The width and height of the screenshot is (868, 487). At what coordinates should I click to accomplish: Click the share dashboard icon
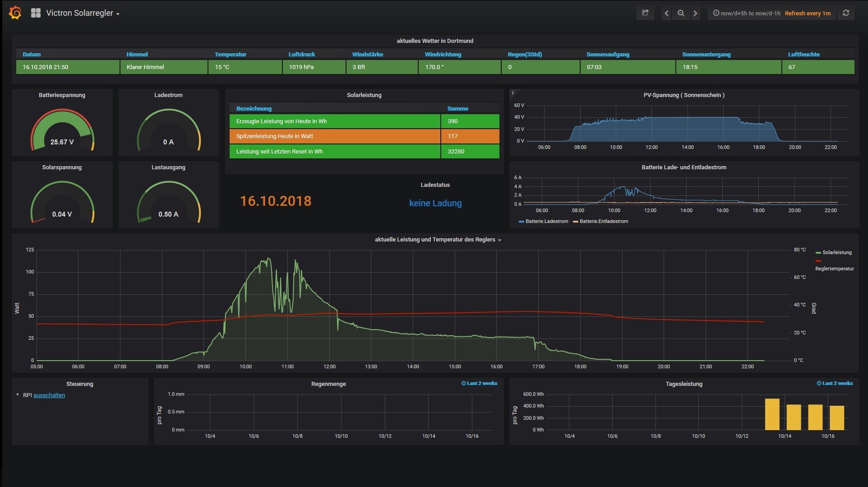(645, 13)
